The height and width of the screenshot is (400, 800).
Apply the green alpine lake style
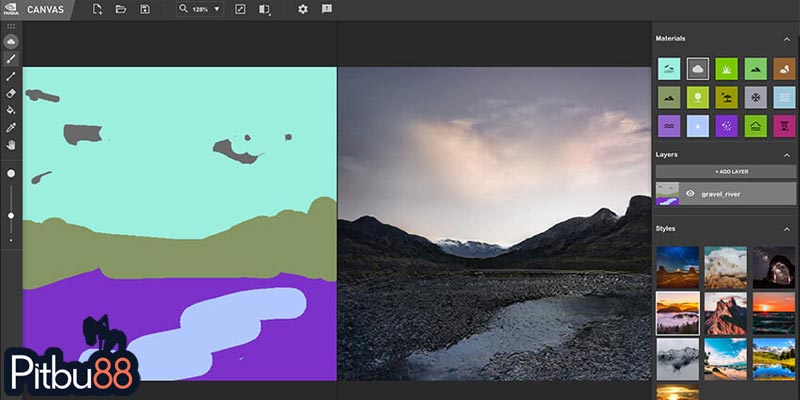click(x=774, y=359)
